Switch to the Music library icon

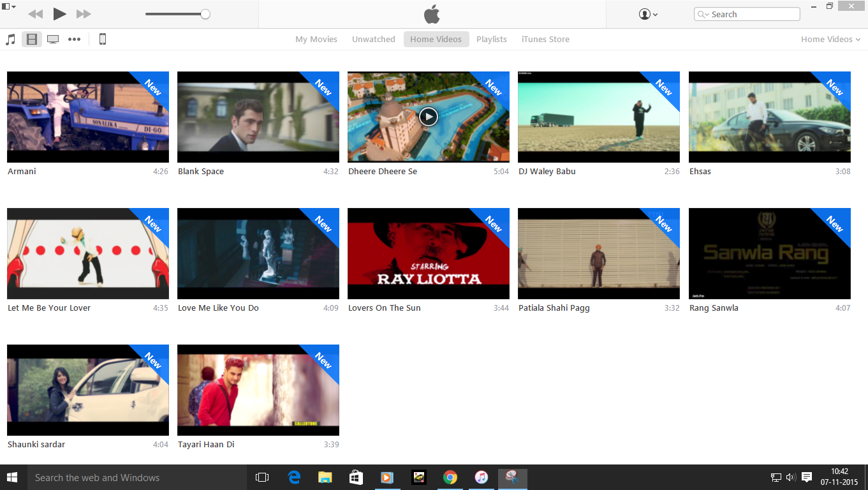tap(10, 40)
